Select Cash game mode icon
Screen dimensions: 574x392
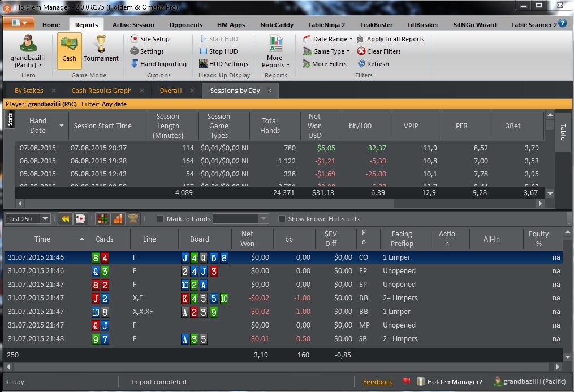pyautogui.click(x=69, y=50)
